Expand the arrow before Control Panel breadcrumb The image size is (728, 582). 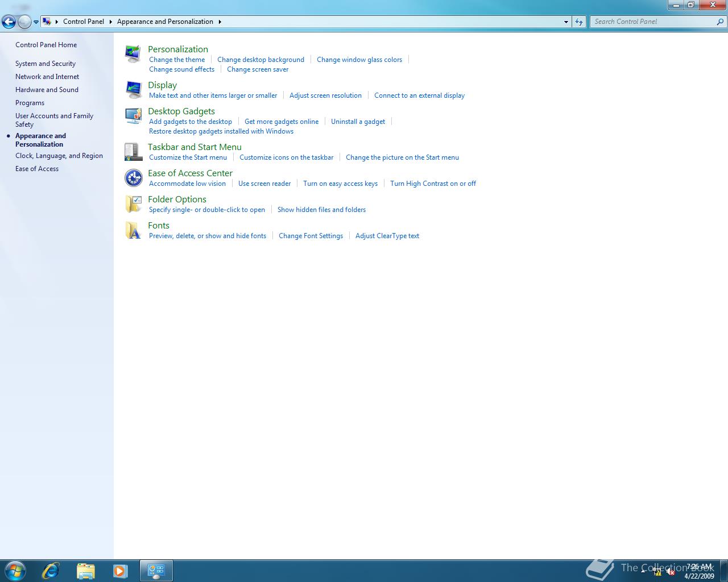57,22
